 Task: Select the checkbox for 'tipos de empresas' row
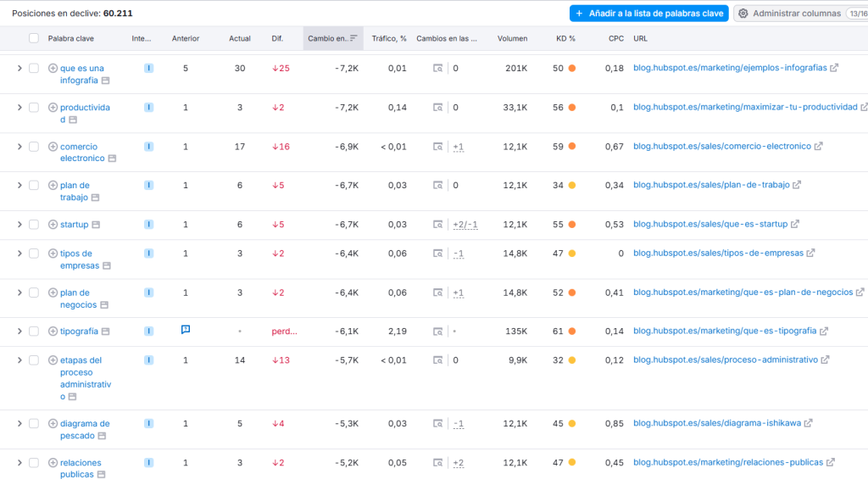[x=34, y=254]
